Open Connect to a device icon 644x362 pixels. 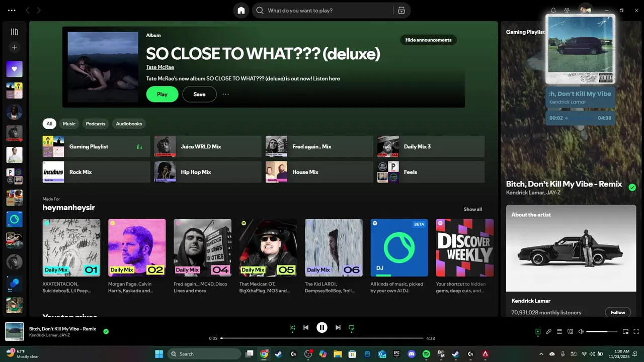tap(570, 332)
